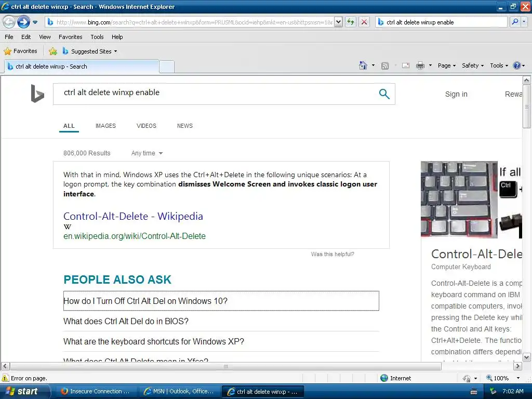
Task: Go to Home page icon
Action: pyautogui.click(x=363, y=65)
